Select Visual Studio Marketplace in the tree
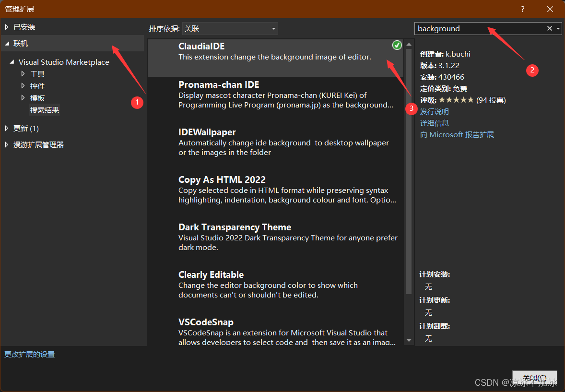This screenshot has width=565, height=392. pyautogui.click(x=64, y=62)
